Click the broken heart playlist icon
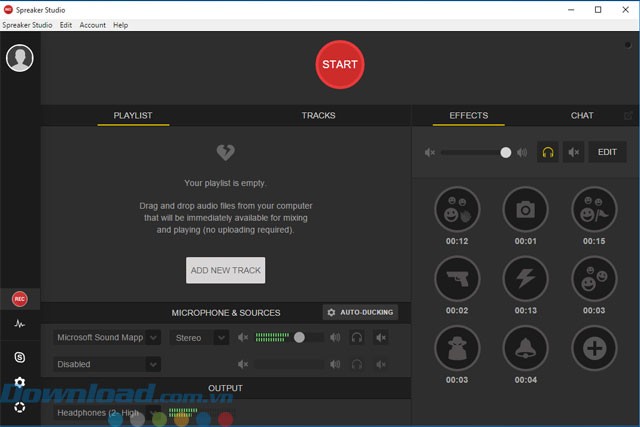The width and height of the screenshot is (640, 427). [225, 152]
